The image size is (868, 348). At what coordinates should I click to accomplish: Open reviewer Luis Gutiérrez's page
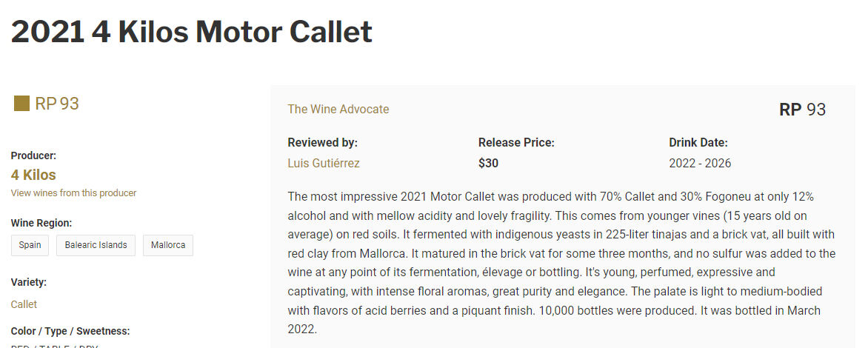(x=323, y=163)
